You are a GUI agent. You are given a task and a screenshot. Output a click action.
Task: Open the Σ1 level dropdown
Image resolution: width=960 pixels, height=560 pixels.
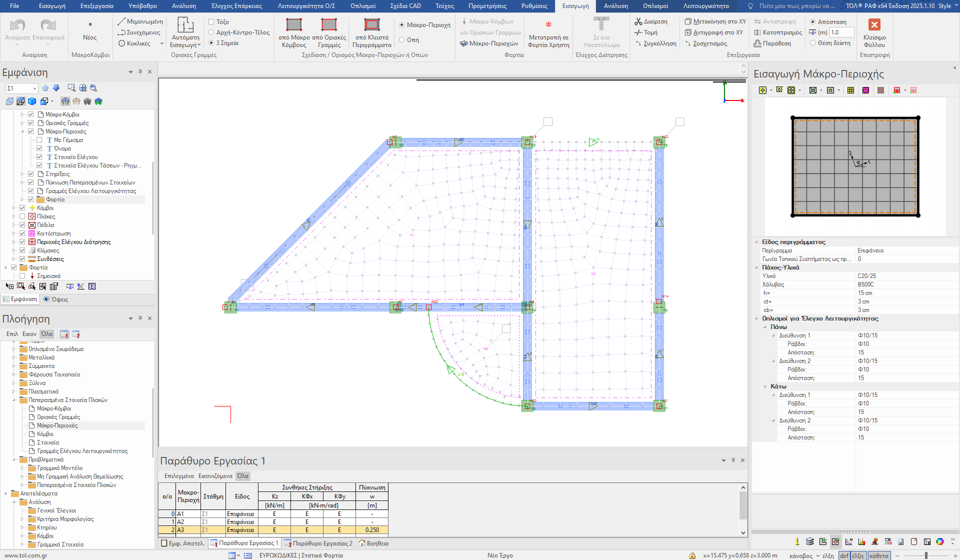click(x=34, y=88)
